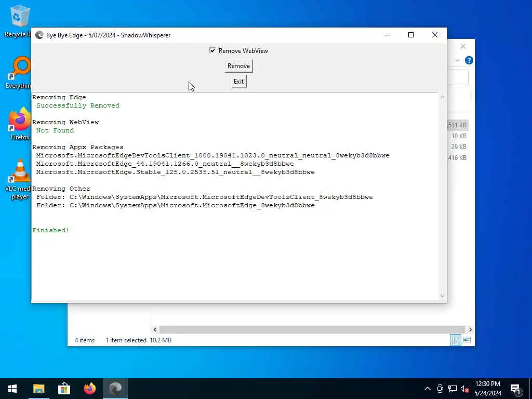Screen dimensions: 532x399
Task: Click the 'Removing Other' heading
Action: coord(61,188)
